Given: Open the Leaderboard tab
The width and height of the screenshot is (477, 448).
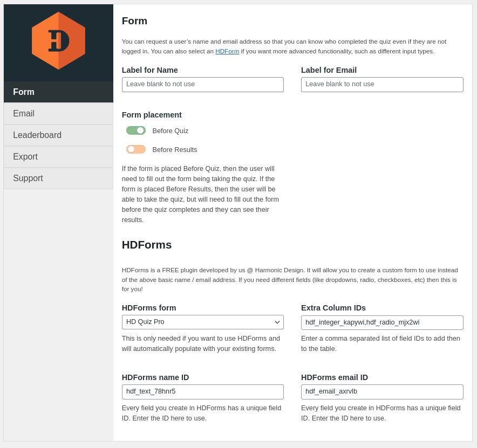Looking at the screenshot, I should click(58, 135).
